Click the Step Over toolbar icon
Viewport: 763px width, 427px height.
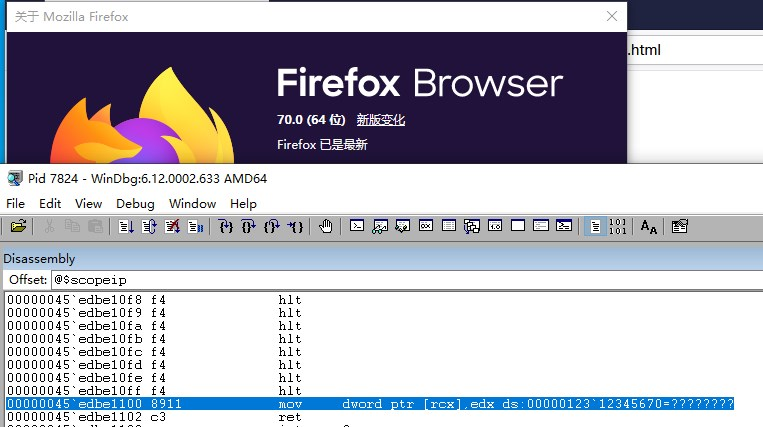click(x=249, y=227)
